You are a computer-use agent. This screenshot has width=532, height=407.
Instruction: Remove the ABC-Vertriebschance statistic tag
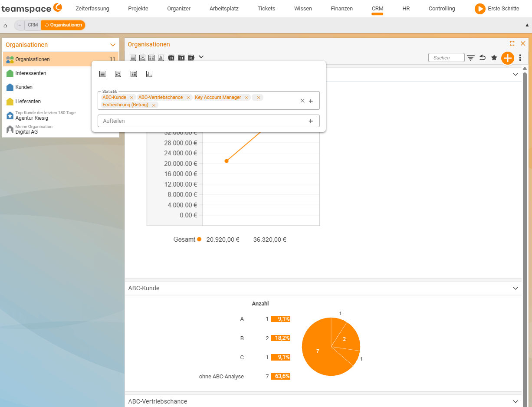(x=188, y=98)
